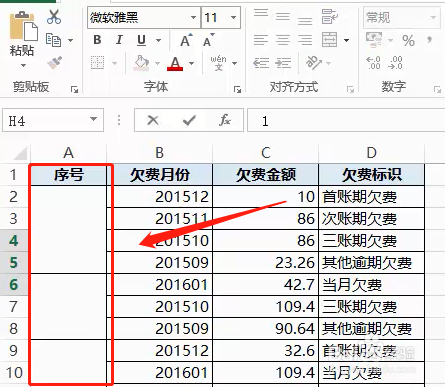Click the Fill Color bucket icon
This screenshot has height=387, width=445.
pyautogui.click(x=141, y=63)
